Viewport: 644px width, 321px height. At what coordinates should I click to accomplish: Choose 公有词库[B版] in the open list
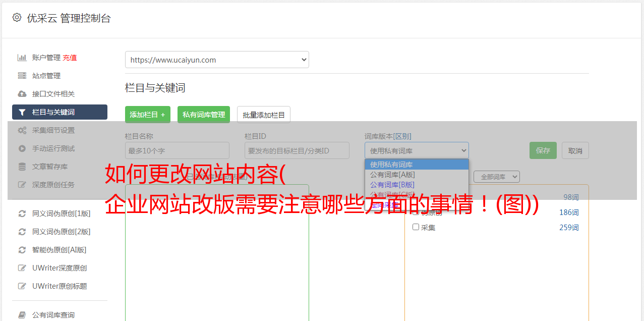(x=417, y=185)
